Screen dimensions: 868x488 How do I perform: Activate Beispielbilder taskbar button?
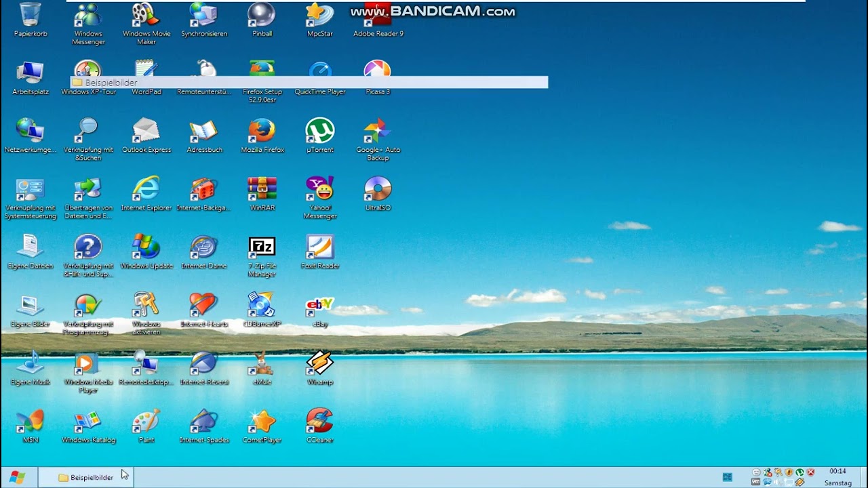[85, 477]
